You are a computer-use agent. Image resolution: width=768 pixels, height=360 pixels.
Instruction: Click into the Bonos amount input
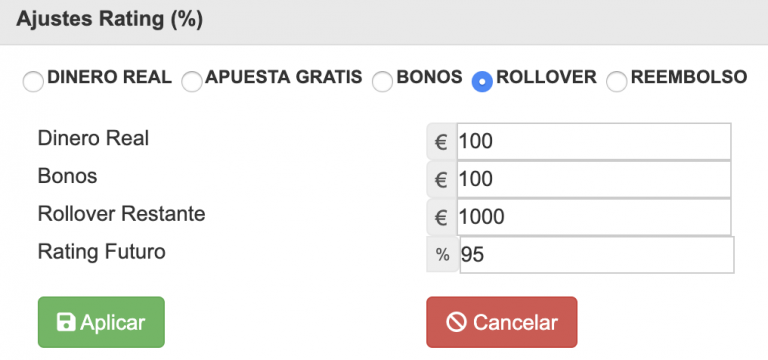click(594, 179)
